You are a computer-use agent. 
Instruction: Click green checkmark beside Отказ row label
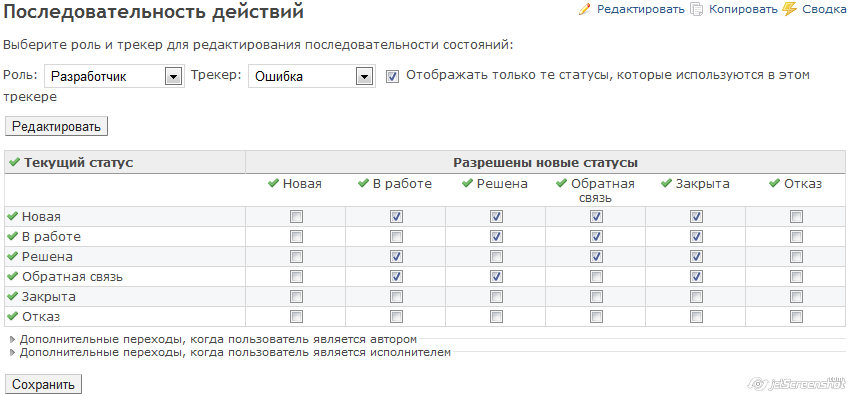[12, 316]
